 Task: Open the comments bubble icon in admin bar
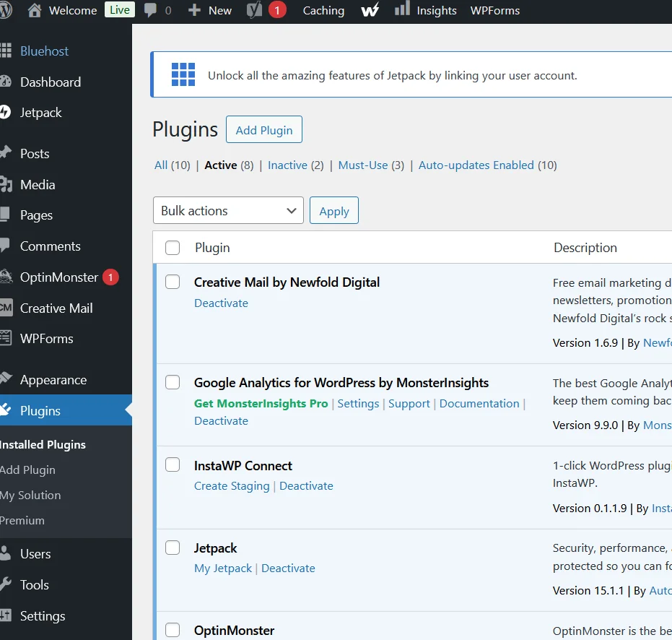150,10
